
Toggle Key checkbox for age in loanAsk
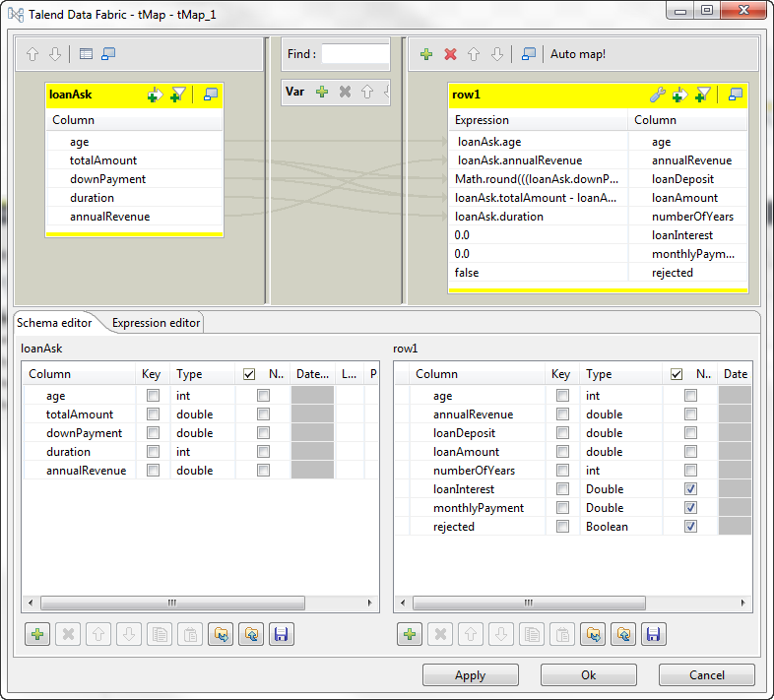point(153,396)
